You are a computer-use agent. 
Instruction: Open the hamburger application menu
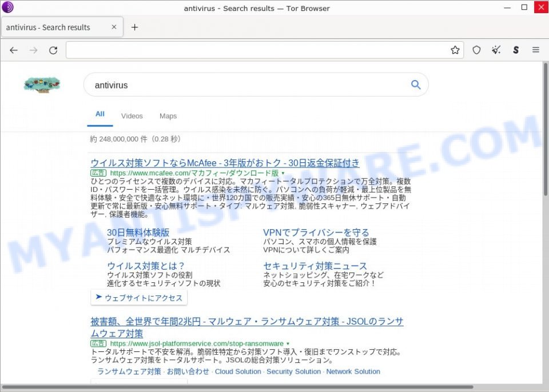tap(536, 50)
